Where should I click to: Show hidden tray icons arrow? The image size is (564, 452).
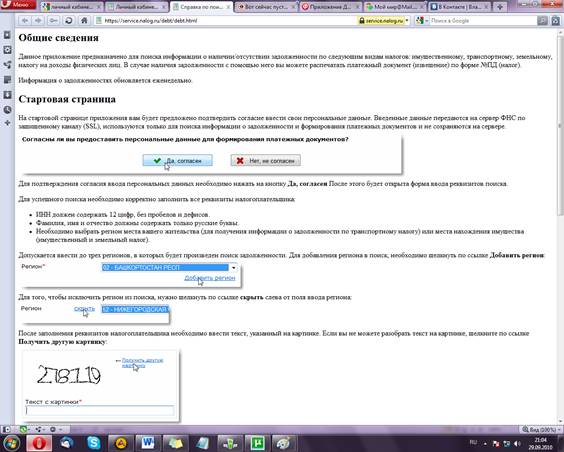click(485, 443)
